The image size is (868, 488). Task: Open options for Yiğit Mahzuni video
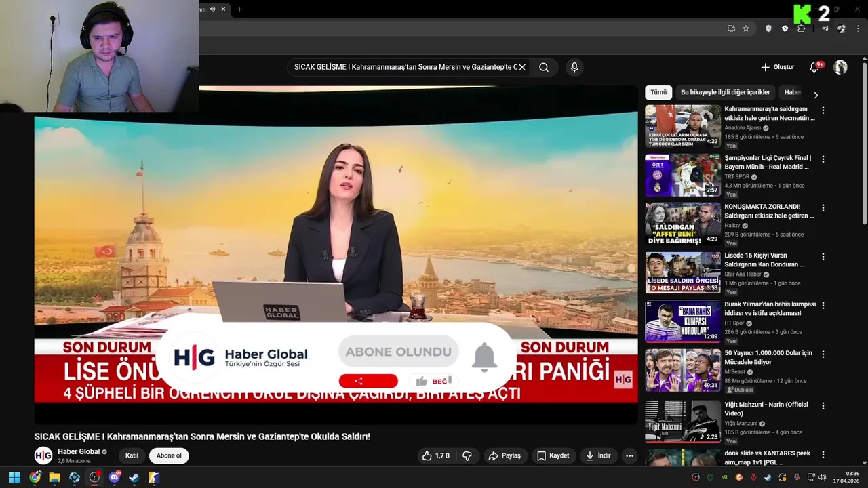pos(823,405)
